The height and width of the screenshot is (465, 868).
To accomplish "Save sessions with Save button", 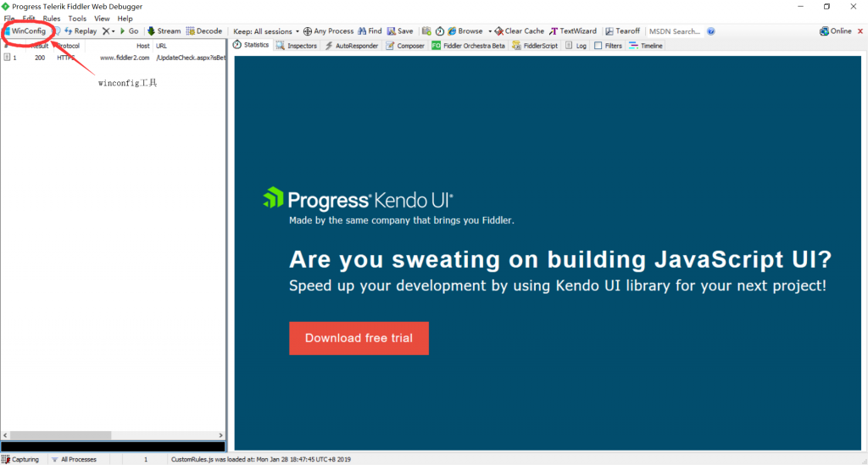I will tap(400, 31).
